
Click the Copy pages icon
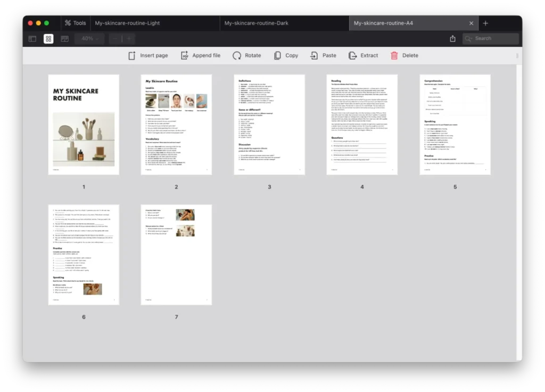tap(276, 55)
